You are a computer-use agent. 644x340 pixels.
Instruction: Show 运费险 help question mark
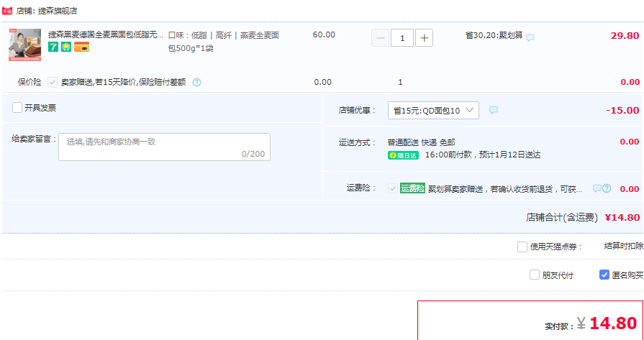[607, 188]
